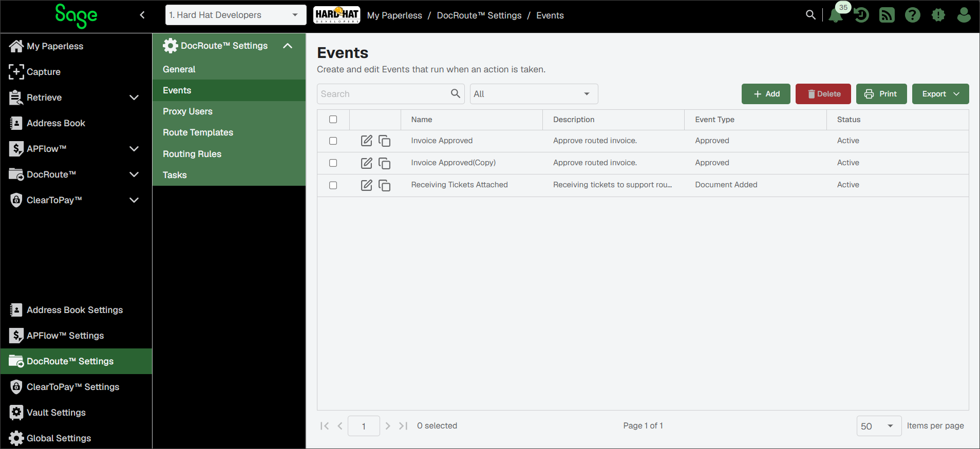Click the magnifier icon in the Events search box
This screenshot has width=980, height=449.
456,93
